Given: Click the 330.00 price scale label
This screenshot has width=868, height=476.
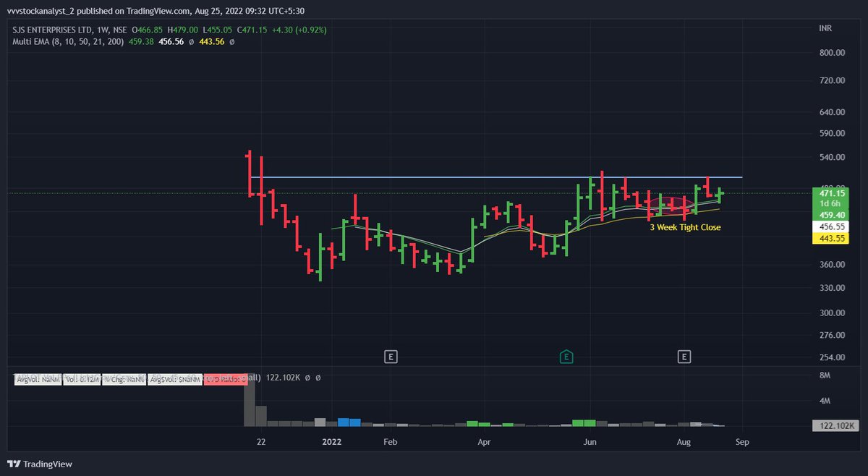Looking at the screenshot, I should [832, 288].
